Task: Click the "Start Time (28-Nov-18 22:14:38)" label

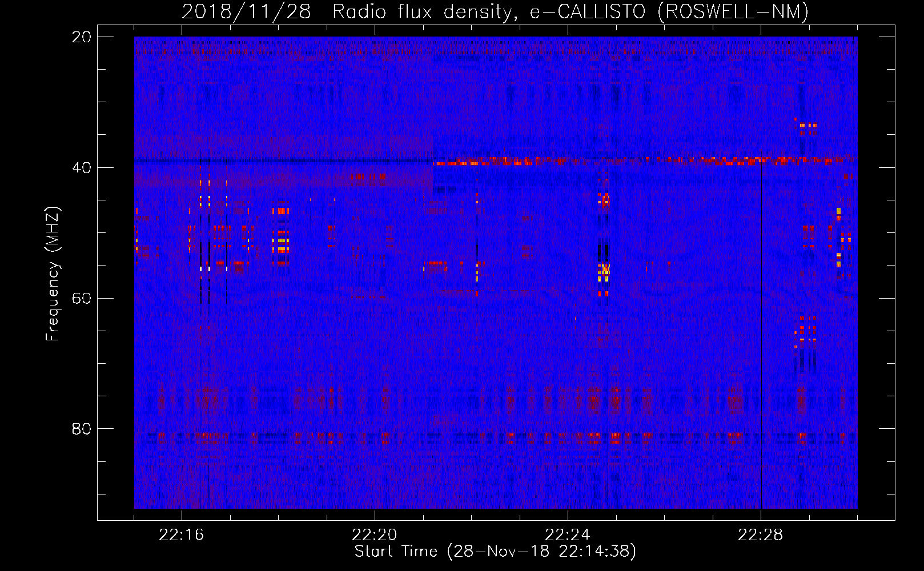Action: tap(495, 552)
